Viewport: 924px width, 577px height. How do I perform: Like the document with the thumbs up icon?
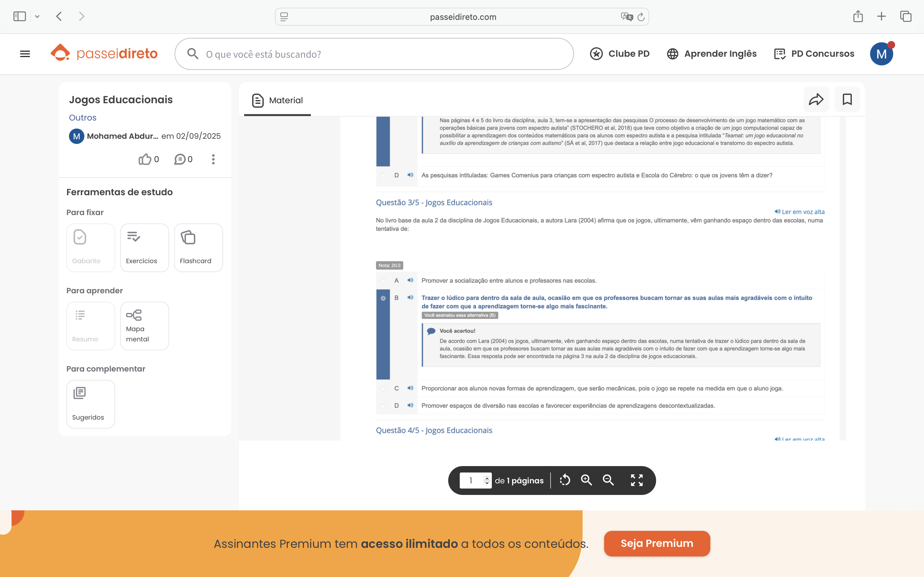[145, 159]
